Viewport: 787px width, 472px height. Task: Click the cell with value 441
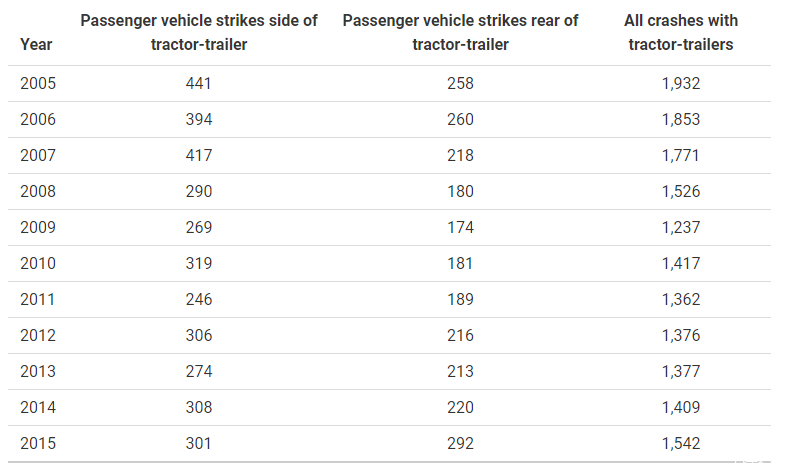(198, 84)
